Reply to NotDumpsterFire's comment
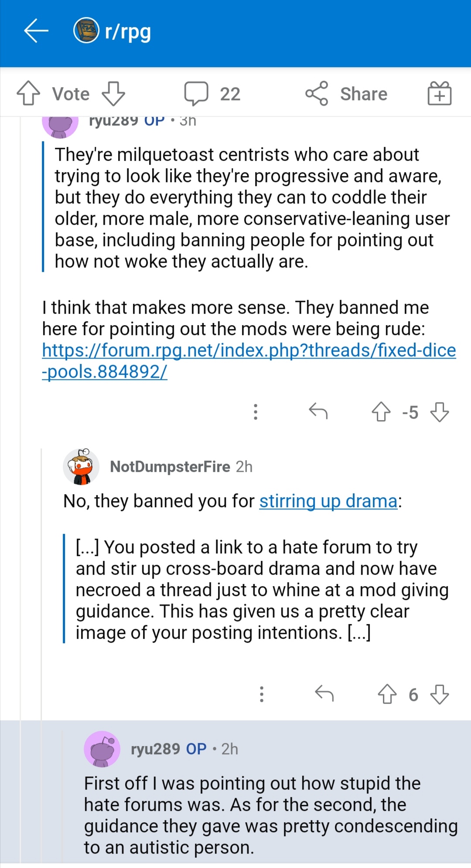The image size is (471, 868). coord(324,693)
